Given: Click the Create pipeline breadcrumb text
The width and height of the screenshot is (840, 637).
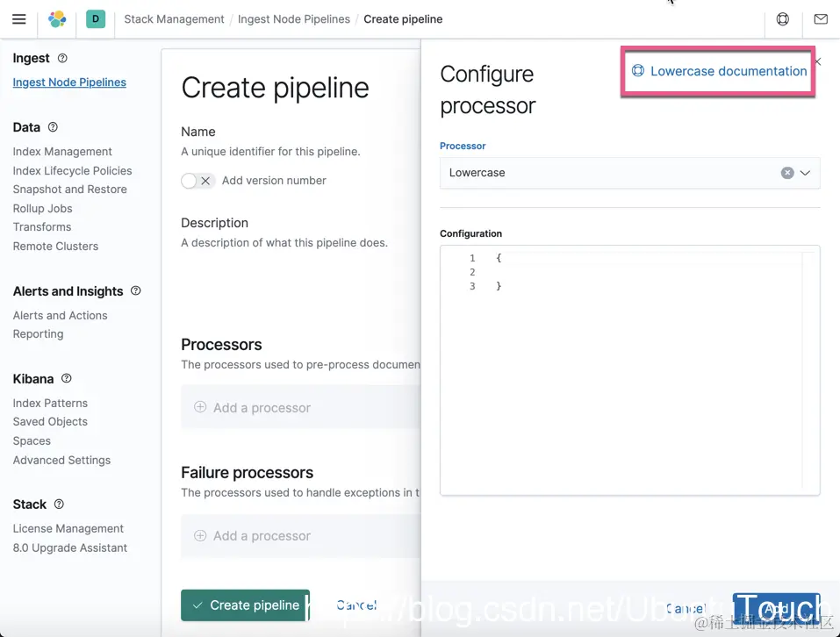Looking at the screenshot, I should point(403,19).
